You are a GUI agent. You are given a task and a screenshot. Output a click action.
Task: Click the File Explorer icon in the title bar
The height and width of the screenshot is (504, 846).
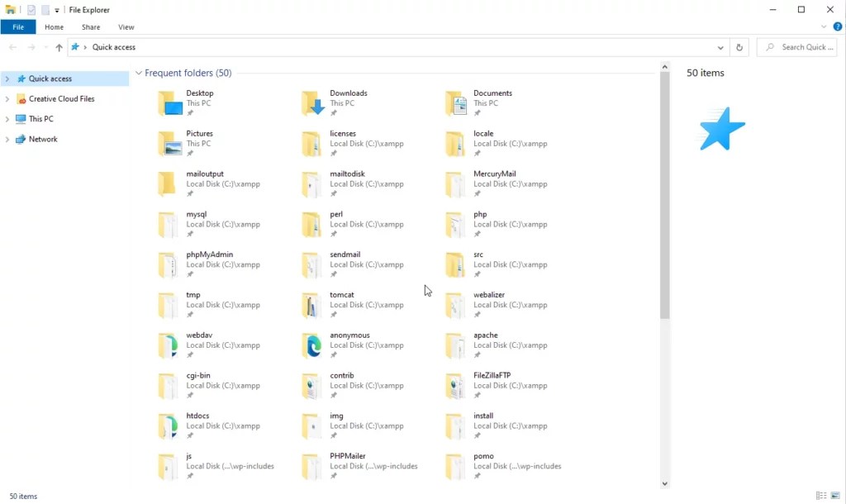(7, 9)
